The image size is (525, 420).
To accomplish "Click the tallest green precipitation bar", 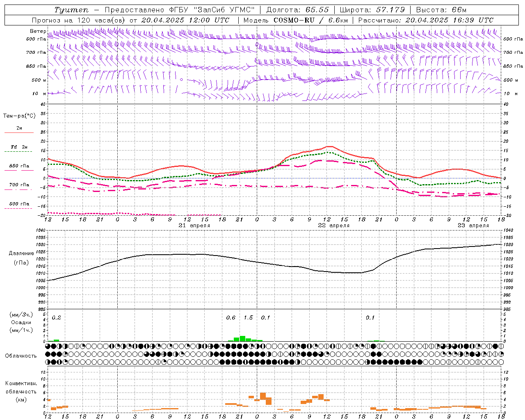I will [x=242, y=339].
